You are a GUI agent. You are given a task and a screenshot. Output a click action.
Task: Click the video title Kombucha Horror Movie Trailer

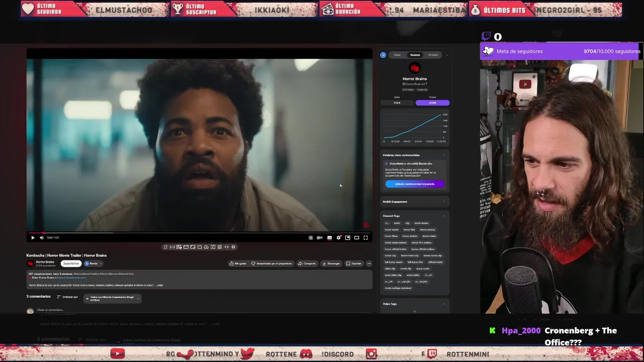(x=66, y=255)
